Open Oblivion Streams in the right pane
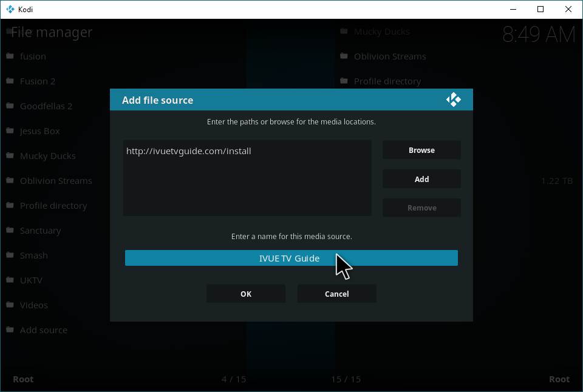Viewport: 583px width, 392px height. 390,56
